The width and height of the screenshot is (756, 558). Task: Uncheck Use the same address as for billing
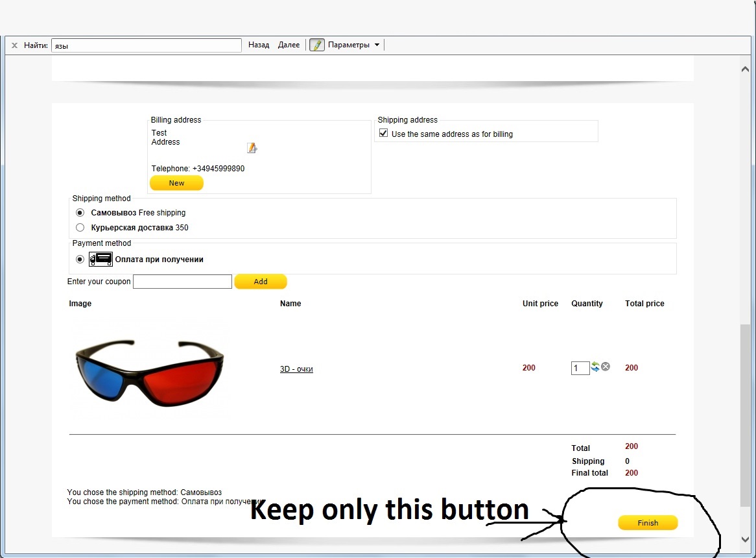point(383,133)
